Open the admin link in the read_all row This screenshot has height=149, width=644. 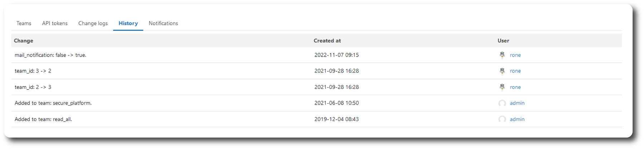coord(517,119)
